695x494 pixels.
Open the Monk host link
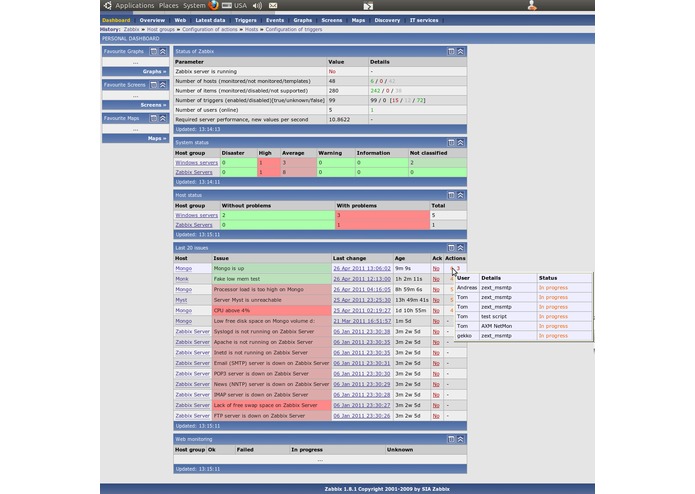(182, 279)
